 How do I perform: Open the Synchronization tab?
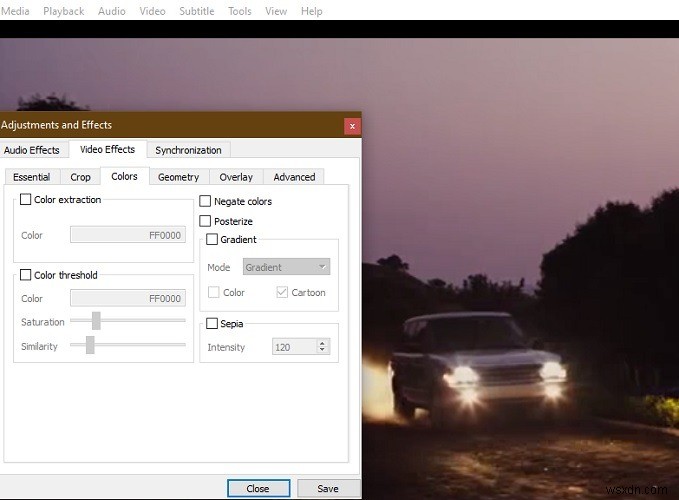(188, 150)
